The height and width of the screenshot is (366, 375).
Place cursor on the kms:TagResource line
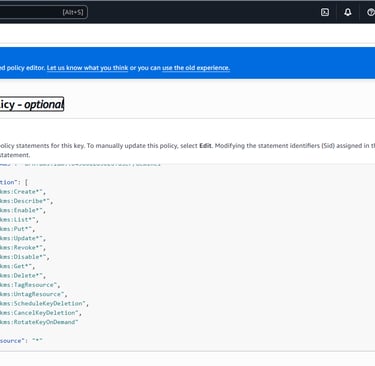(30, 285)
